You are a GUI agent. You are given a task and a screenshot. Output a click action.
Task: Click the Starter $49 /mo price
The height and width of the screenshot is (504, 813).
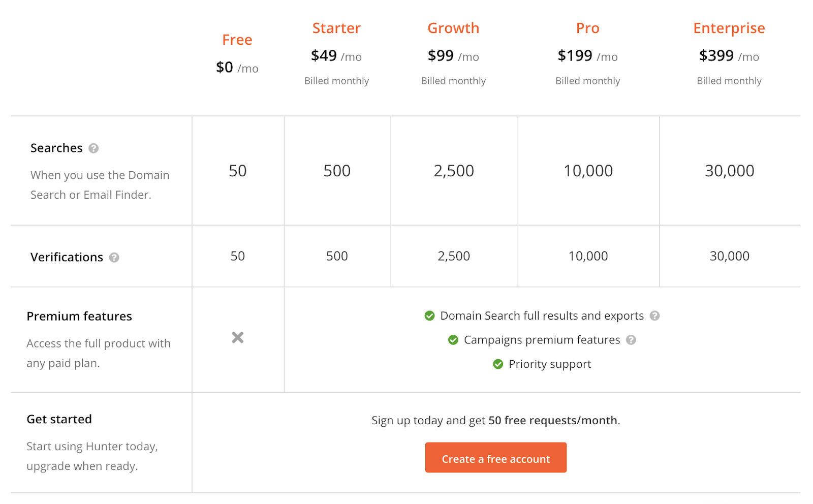(x=336, y=56)
